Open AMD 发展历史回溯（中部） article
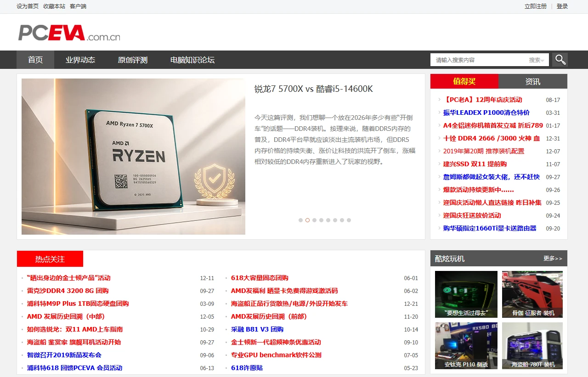This screenshot has width=588, height=377. pyautogui.click(x=66, y=316)
